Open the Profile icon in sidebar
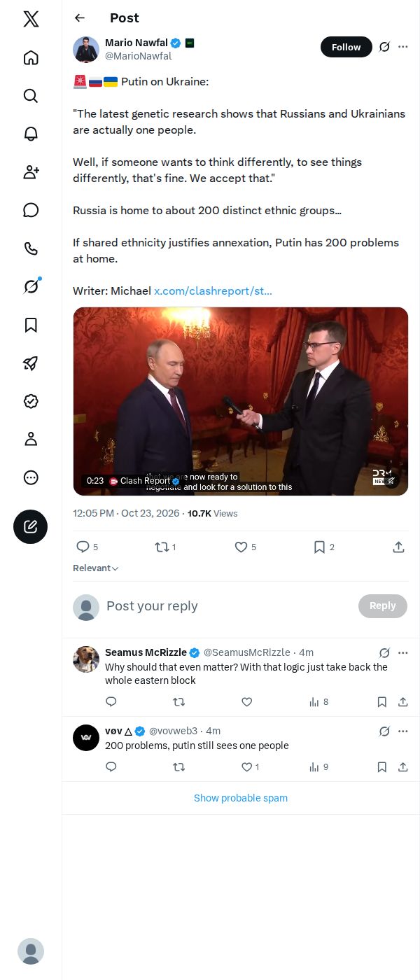This screenshot has height=980, width=420. tap(31, 439)
